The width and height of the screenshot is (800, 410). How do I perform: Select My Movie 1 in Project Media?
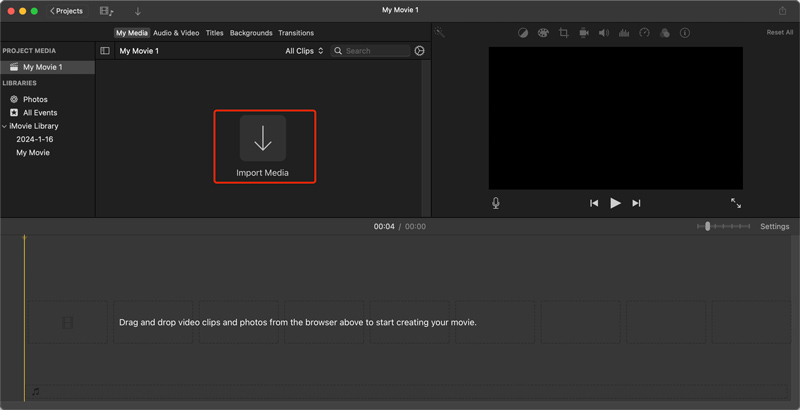47,67
